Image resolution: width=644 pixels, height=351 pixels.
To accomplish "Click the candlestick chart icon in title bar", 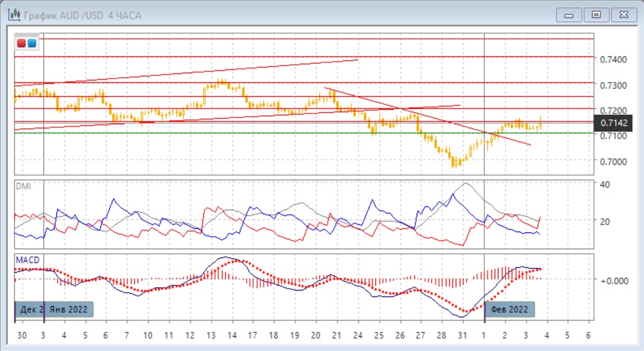I will tap(12, 14).
